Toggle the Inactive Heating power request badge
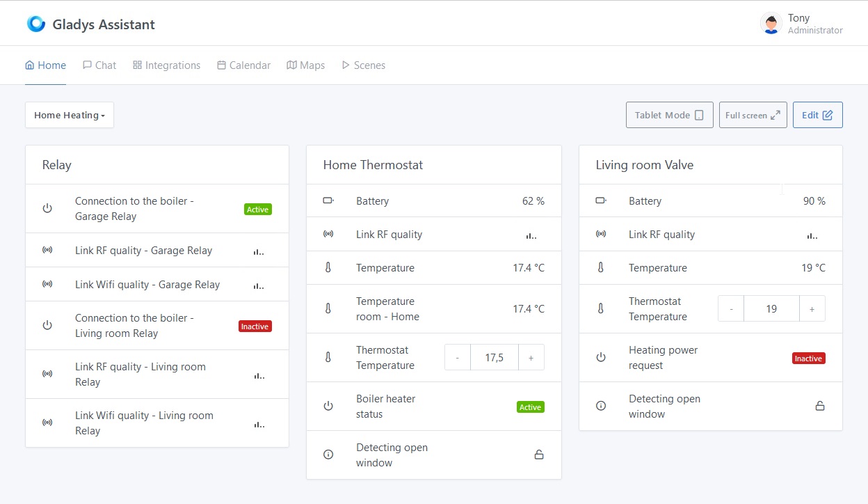 [x=808, y=358]
